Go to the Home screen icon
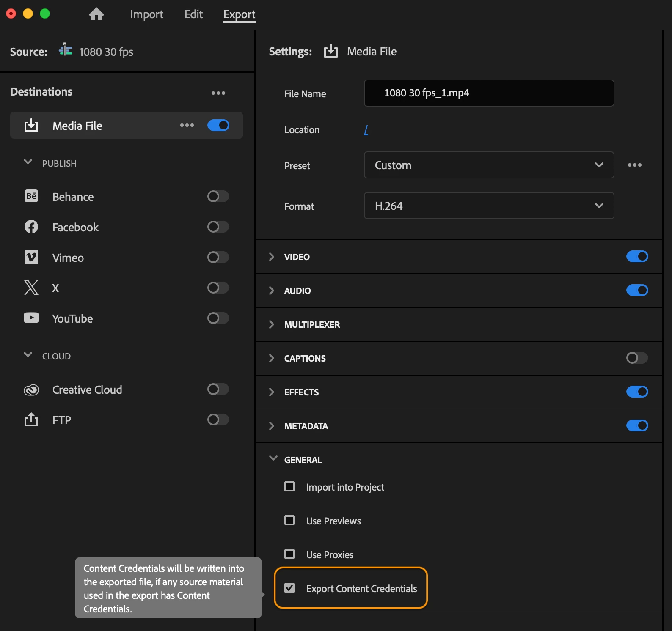672x631 pixels. [96, 14]
